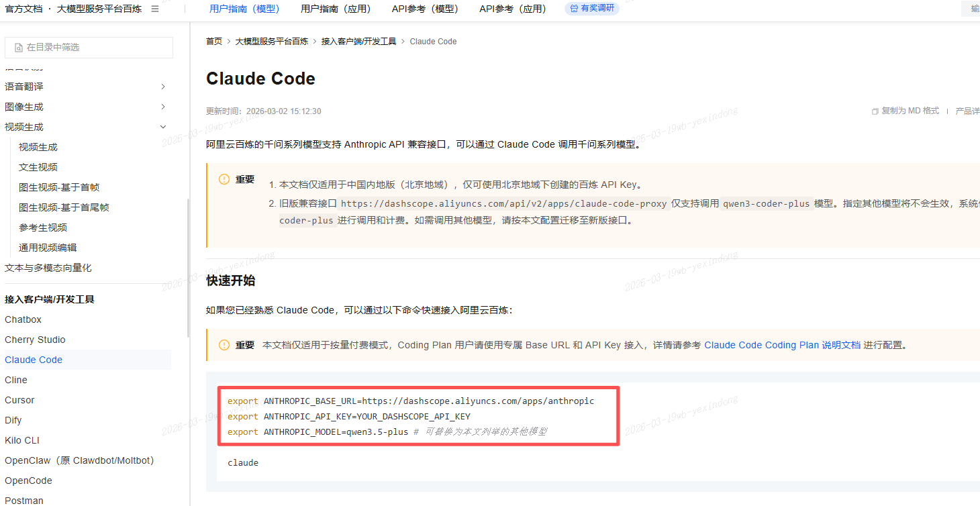Screen dimensions: 980x506
Task: Click the claude command line
Action: [243, 463]
